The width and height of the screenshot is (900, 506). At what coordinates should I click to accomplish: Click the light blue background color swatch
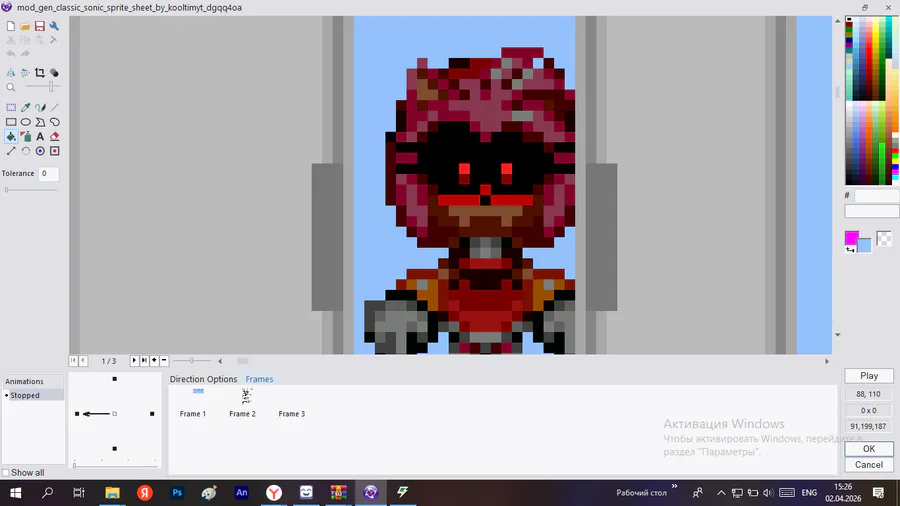click(x=865, y=246)
